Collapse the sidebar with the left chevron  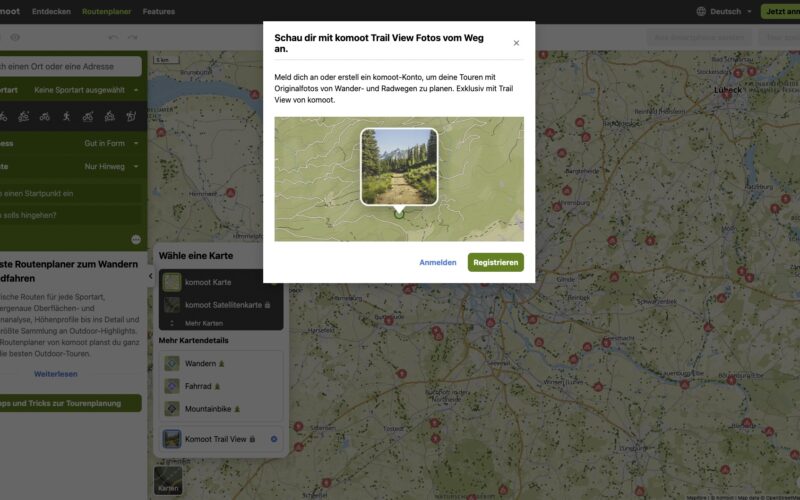tap(151, 276)
